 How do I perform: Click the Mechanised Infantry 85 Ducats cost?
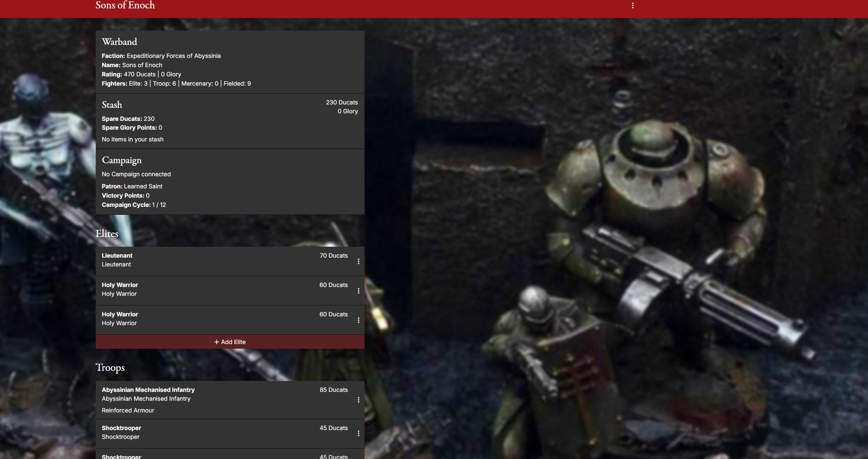point(334,390)
